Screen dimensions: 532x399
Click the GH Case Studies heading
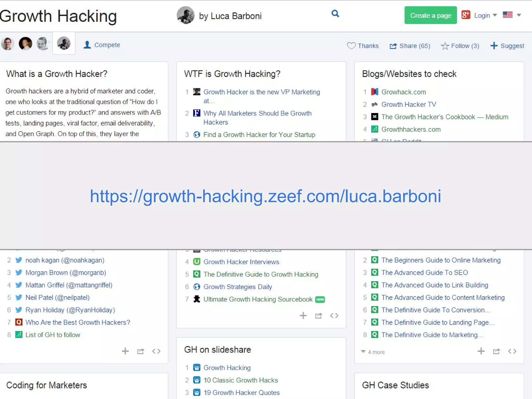tap(395, 385)
